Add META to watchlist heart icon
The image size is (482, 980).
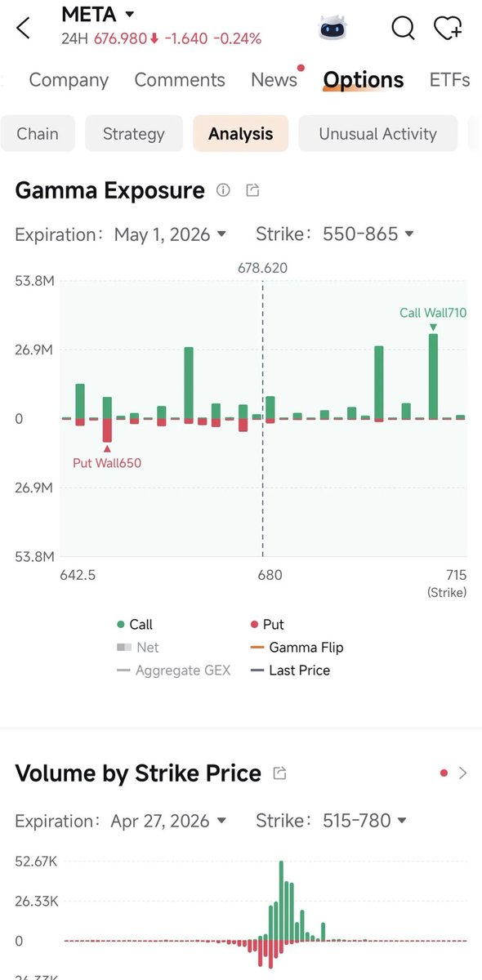[x=448, y=29]
